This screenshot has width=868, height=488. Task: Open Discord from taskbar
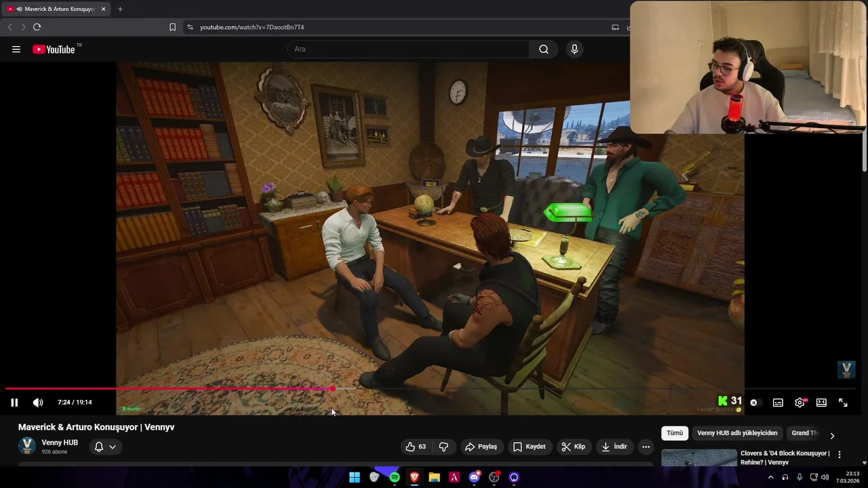click(474, 477)
